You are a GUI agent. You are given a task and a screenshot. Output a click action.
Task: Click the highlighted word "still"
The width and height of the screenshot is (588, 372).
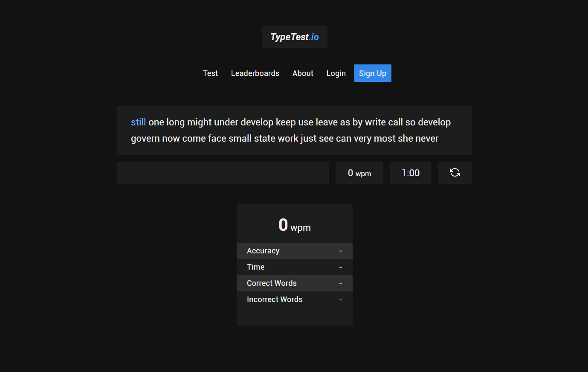pyautogui.click(x=138, y=122)
